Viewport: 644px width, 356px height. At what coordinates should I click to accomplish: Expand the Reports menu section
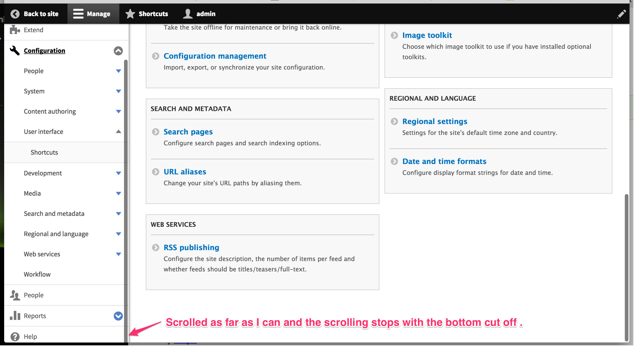118,316
